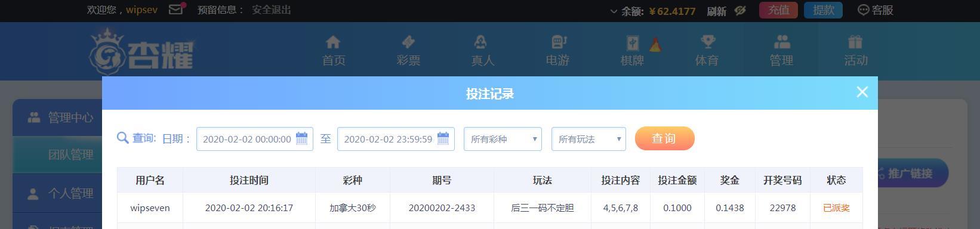Expand the 余额 balance chevron
980x229 pixels.
(x=614, y=11)
